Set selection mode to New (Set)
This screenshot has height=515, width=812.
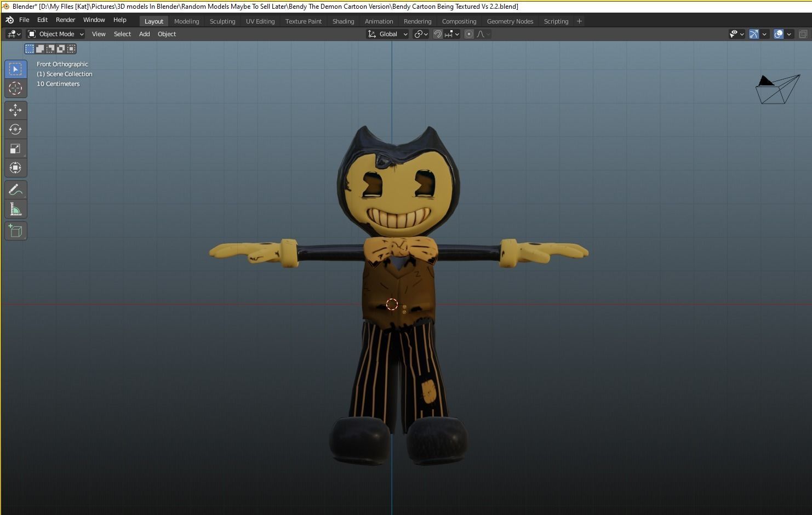[x=30, y=49]
